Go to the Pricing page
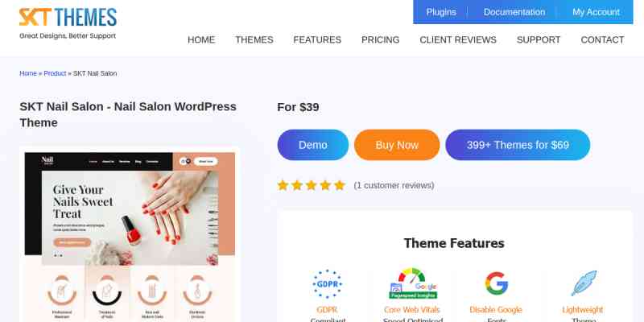This screenshot has height=322, width=644. tap(380, 39)
